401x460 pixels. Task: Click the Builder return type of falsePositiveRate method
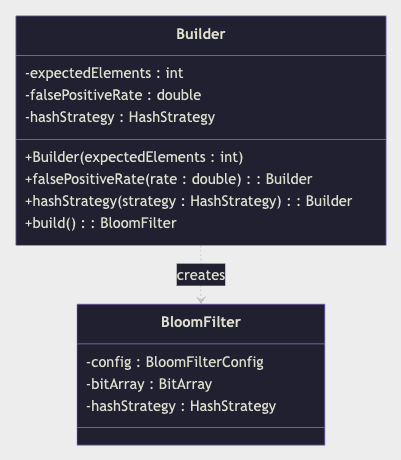click(x=289, y=179)
